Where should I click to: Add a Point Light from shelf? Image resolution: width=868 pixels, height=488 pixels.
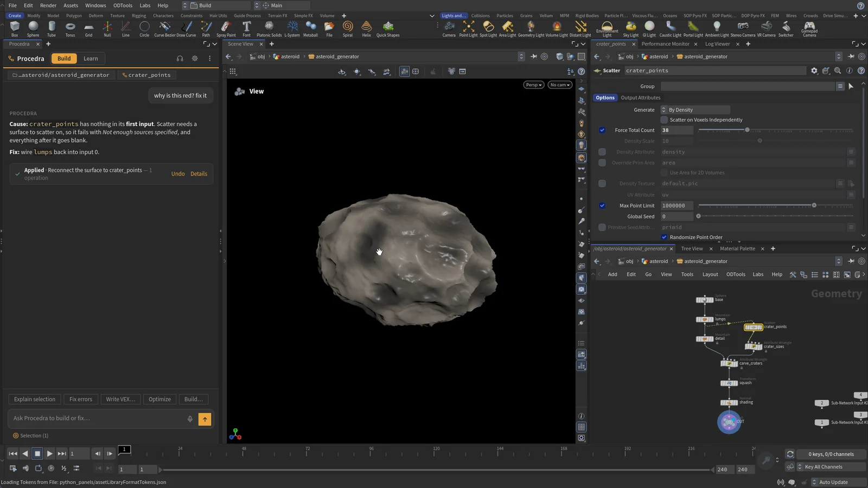click(468, 29)
